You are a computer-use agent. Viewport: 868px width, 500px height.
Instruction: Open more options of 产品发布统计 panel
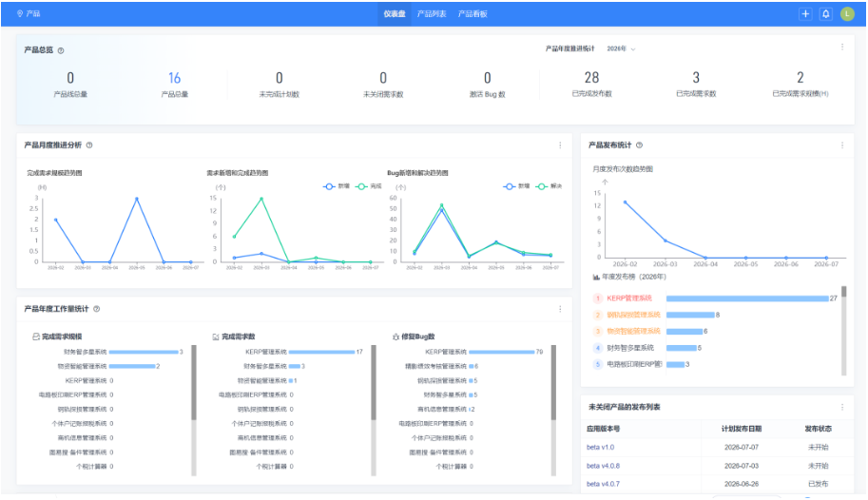tap(842, 145)
